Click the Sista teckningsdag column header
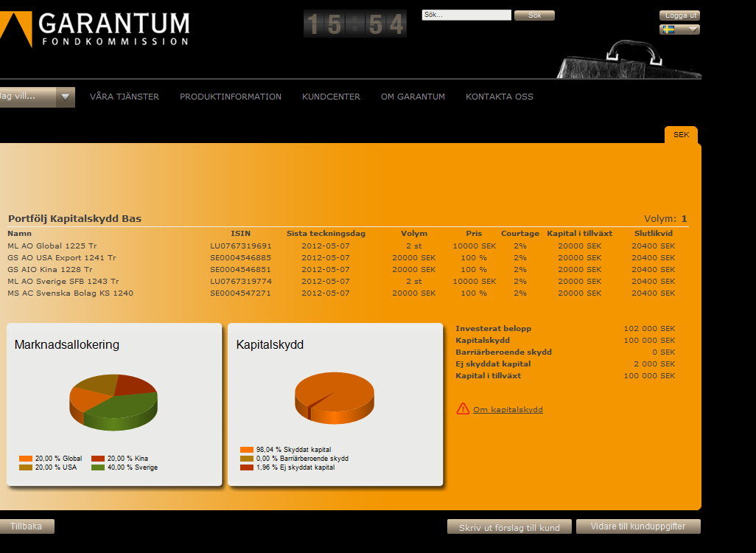The image size is (756, 553). (x=326, y=234)
